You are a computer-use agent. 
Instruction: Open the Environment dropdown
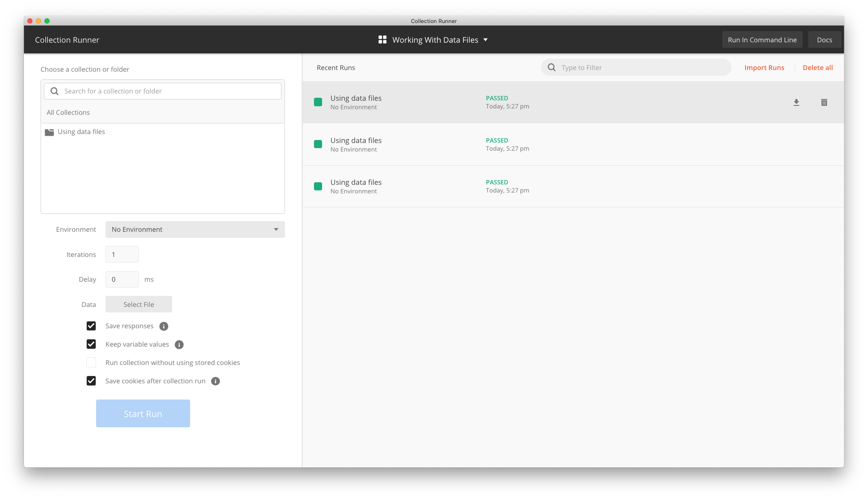[x=195, y=229]
